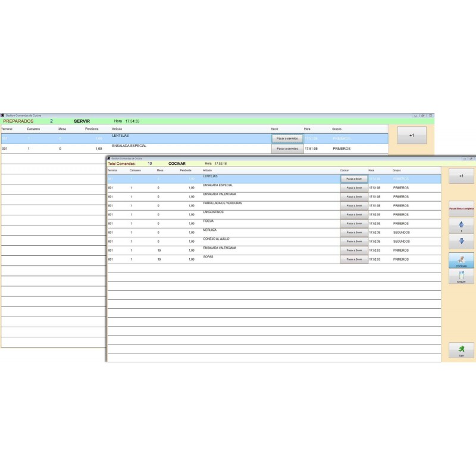The width and height of the screenshot is (476, 476).
Task: Click Pasar a Servir for SOPAS
Action: tap(354, 259)
